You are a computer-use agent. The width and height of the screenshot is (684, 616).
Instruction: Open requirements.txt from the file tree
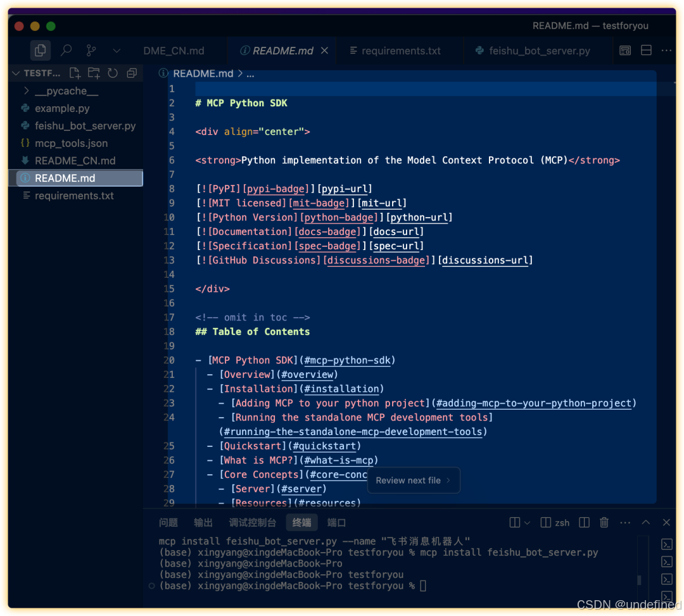point(75,195)
